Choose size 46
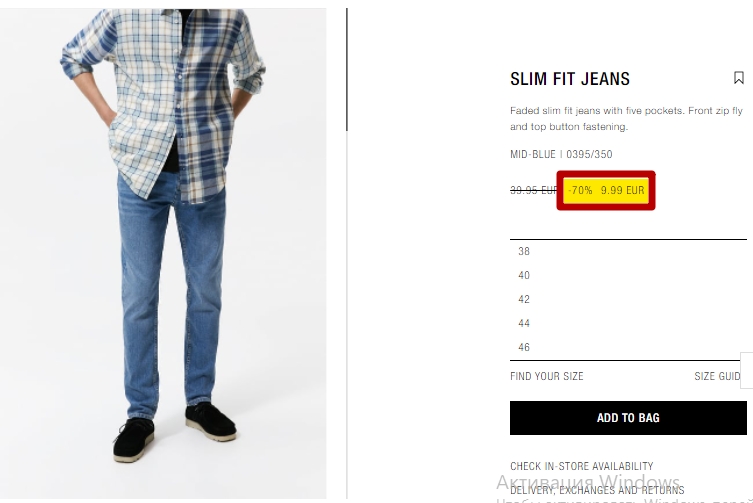This screenshot has width=753, height=503. pos(628,347)
